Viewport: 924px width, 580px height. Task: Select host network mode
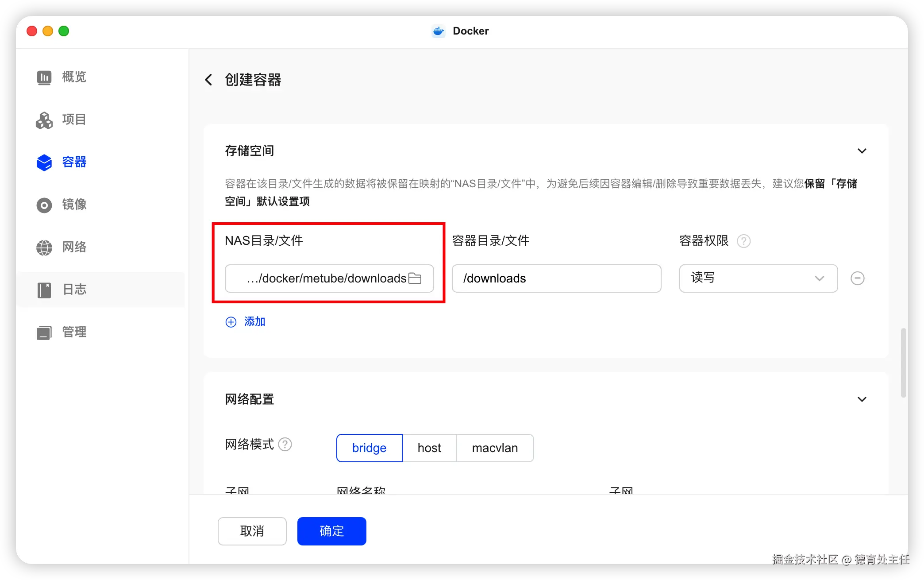point(429,448)
